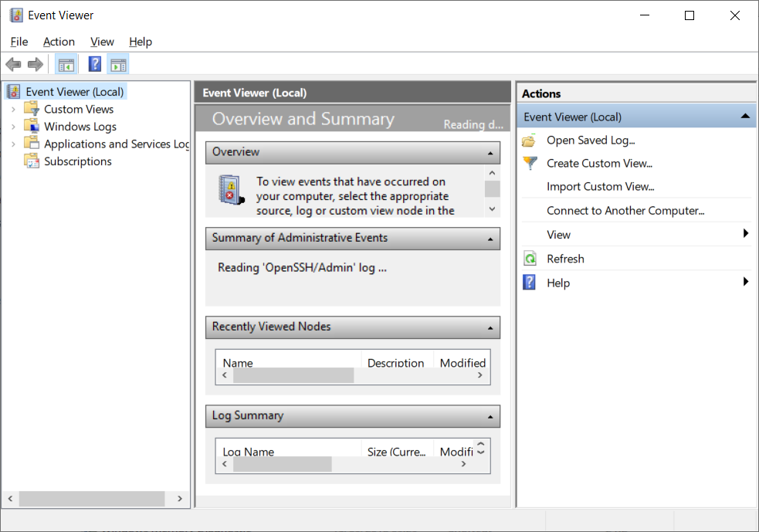Toggle the Show/Hide Console Tree toolbar icon
Image resolution: width=759 pixels, height=532 pixels.
pyautogui.click(x=66, y=64)
